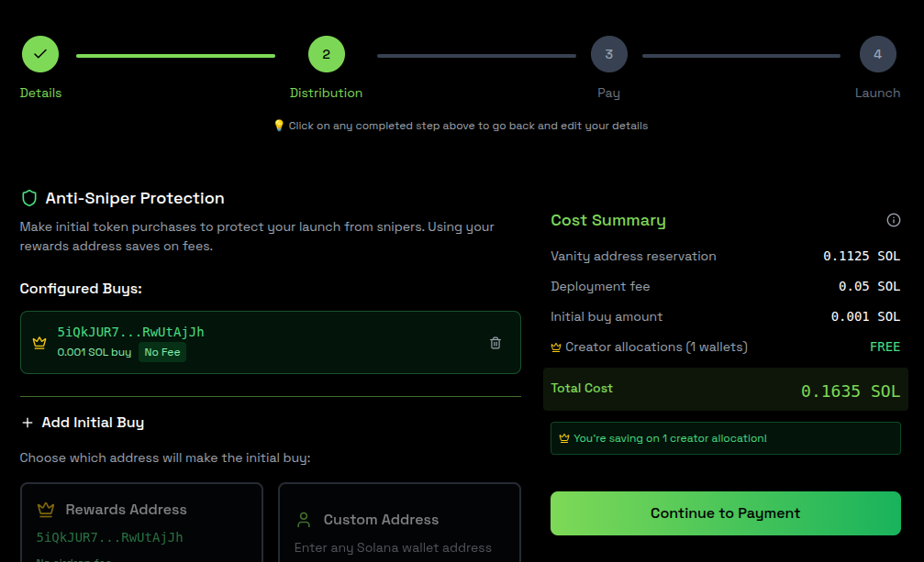
Task: Click the progress bar between Details and Distribution
Action: click(174, 53)
